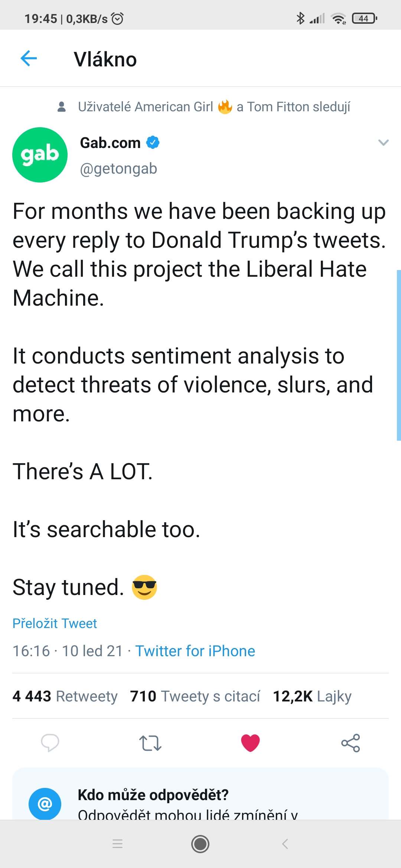Expand tweet options chevron menu
This screenshot has height=868, width=401.
tap(383, 142)
